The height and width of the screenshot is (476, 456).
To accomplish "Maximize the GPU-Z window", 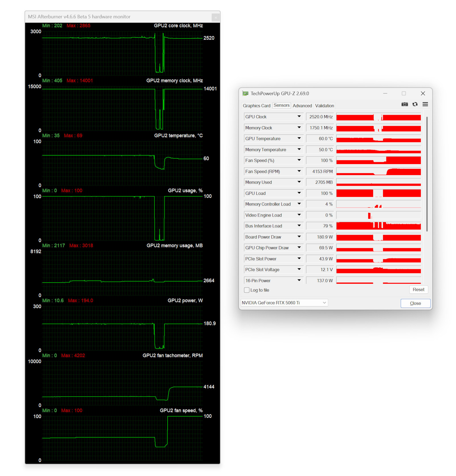I will tap(404, 93).
